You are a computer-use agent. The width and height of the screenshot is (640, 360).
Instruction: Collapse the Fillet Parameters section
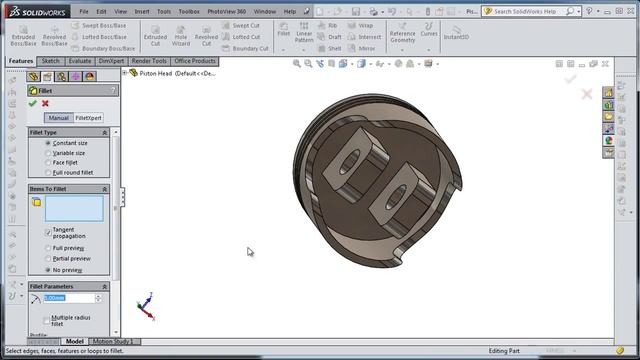tap(104, 287)
